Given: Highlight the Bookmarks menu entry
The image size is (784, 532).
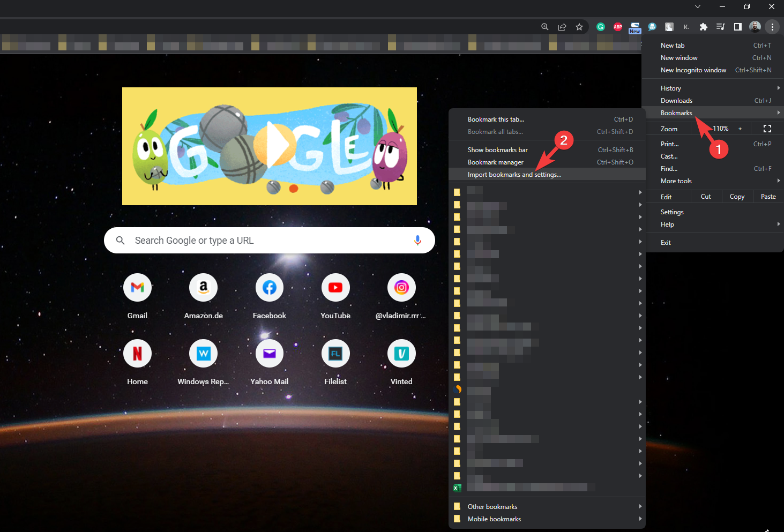Looking at the screenshot, I should tap(713, 113).
